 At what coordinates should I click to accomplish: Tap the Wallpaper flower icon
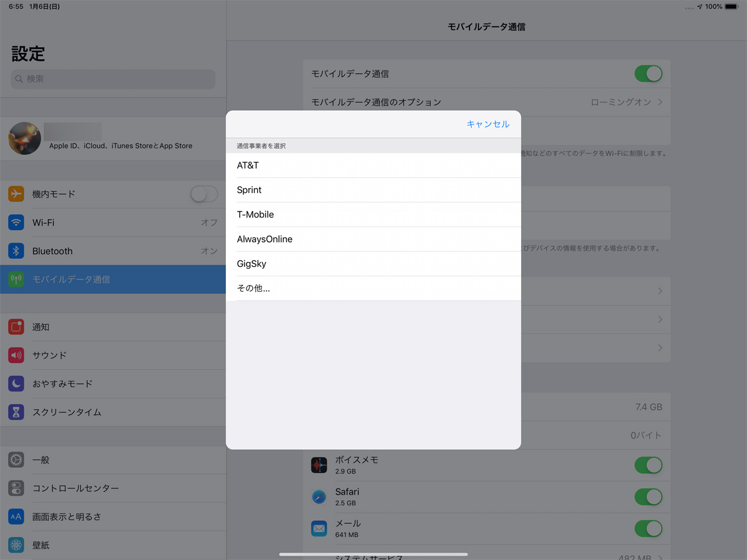click(x=16, y=545)
